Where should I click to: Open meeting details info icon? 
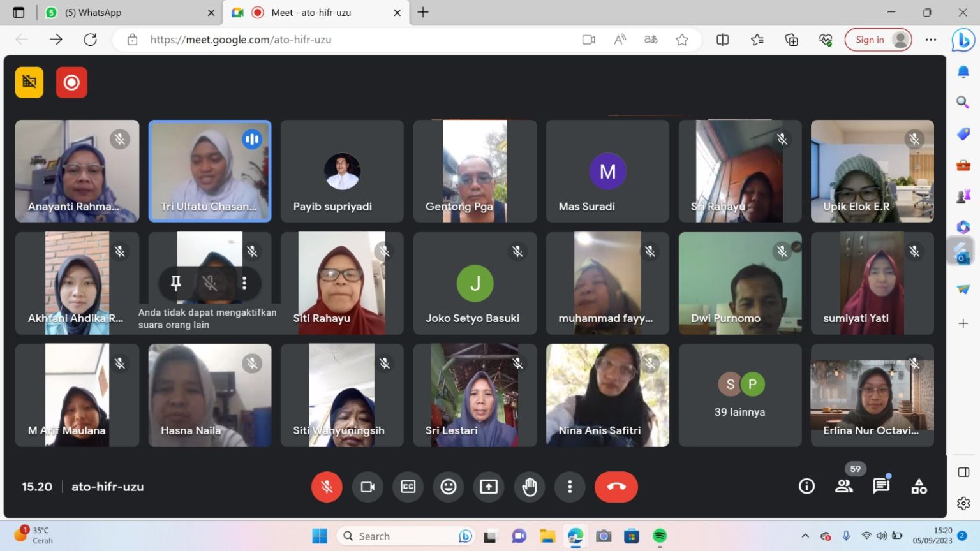pyautogui.click(x=806, y=487)
